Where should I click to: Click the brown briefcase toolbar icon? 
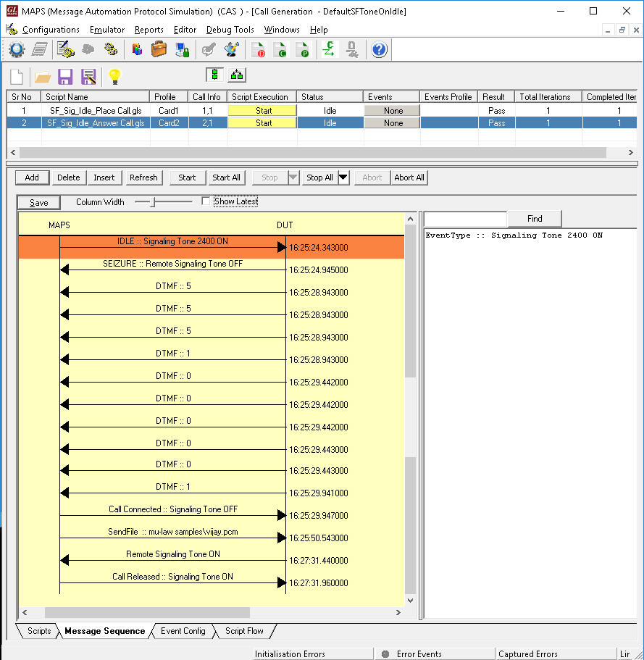(159, 50)
